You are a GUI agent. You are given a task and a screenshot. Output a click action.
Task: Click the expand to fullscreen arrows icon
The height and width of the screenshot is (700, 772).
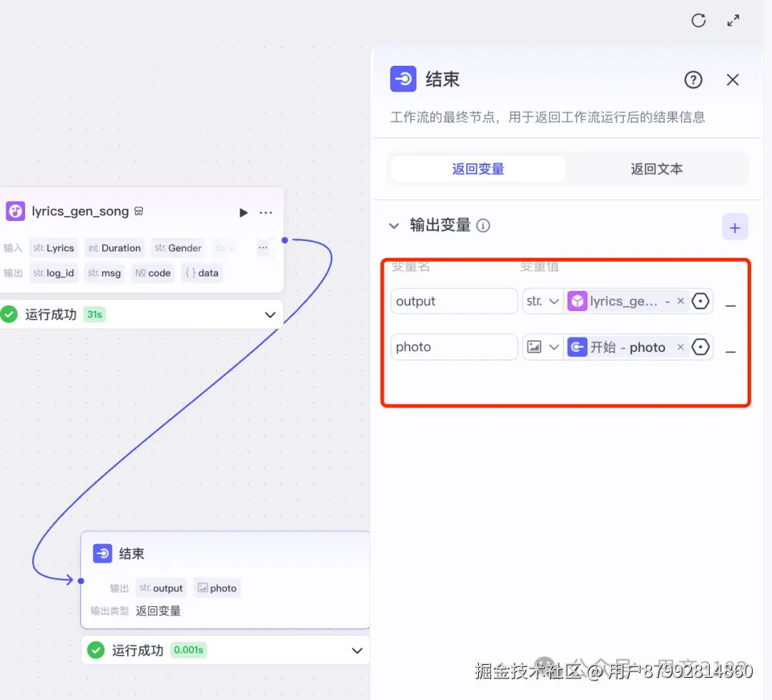click(x=733, y=21)
